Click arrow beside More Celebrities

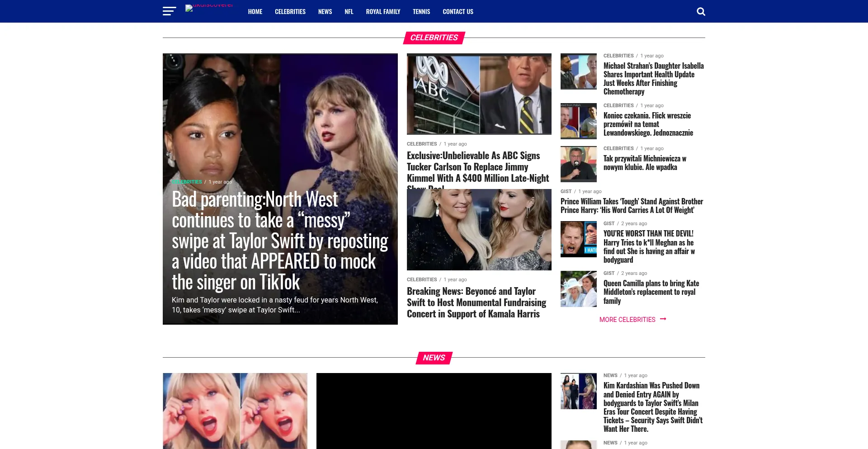(x=663, y=319)
